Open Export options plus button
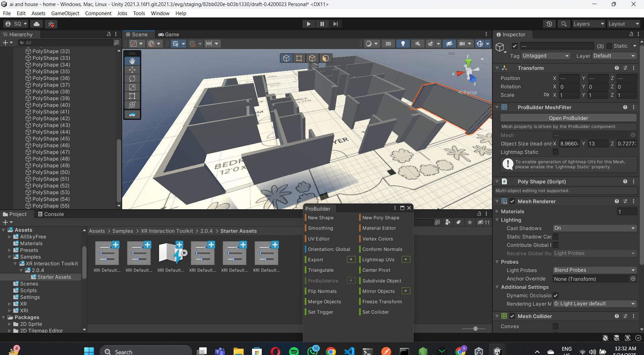 pyautogui.click(x=351, y=259)
